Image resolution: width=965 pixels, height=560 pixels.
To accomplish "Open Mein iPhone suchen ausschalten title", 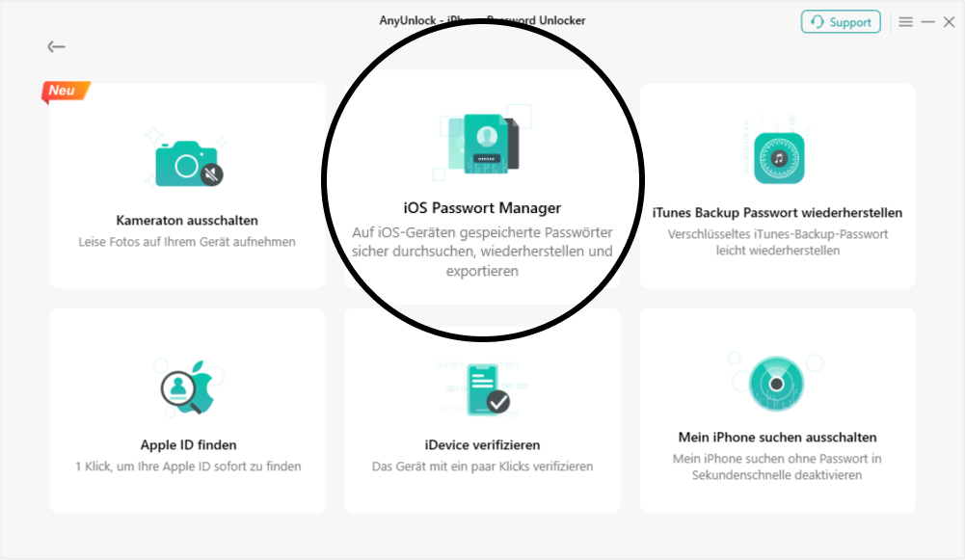I will tap(777, 438).
